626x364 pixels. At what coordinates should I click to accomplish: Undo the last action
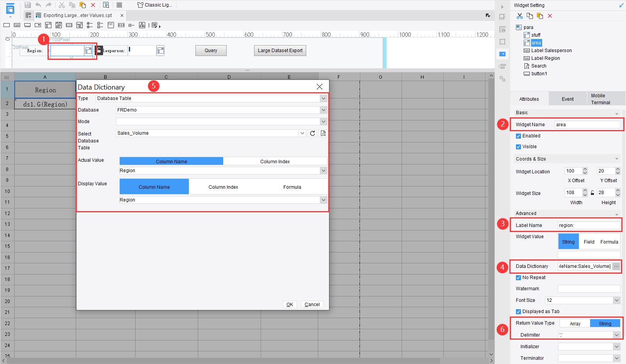click(x=38, y=5)
